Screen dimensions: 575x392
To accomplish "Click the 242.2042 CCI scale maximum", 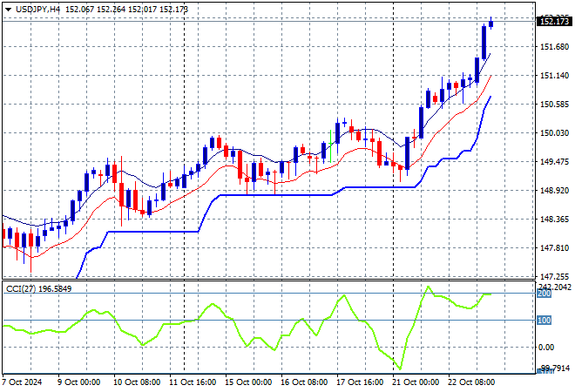I will [554, 287].
